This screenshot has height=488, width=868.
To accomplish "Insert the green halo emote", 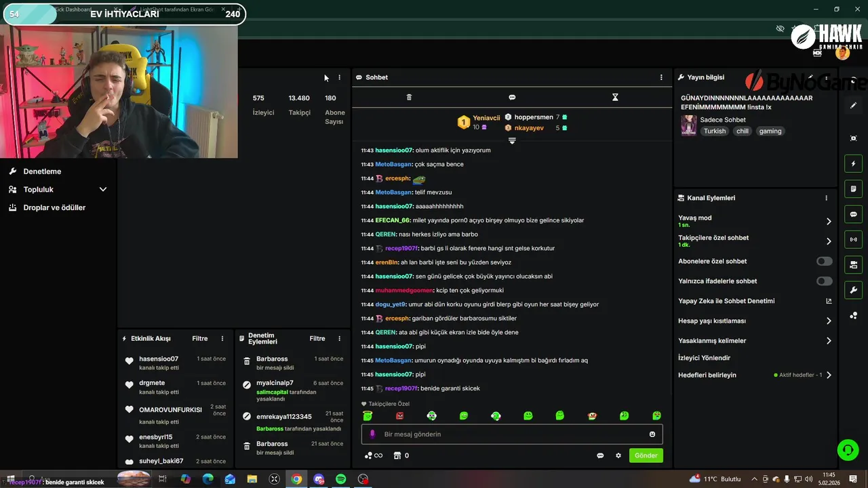I will [x=368, y=415].
